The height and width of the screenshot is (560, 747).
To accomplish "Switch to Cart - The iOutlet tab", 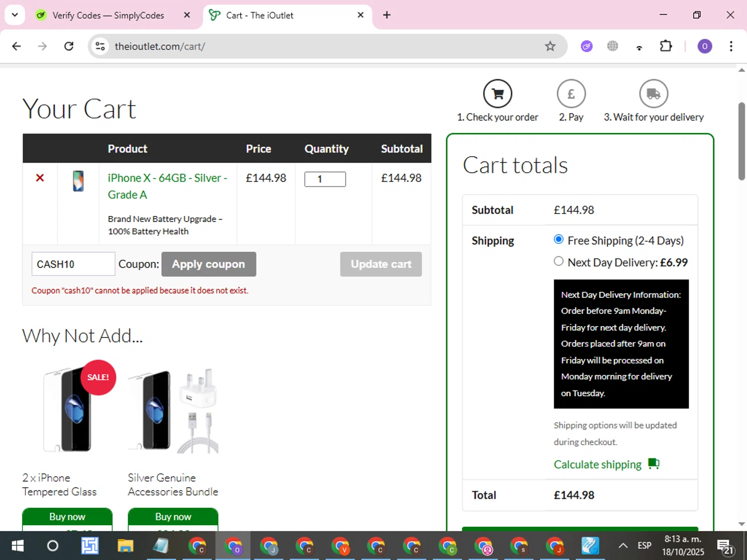I will 287,15.
